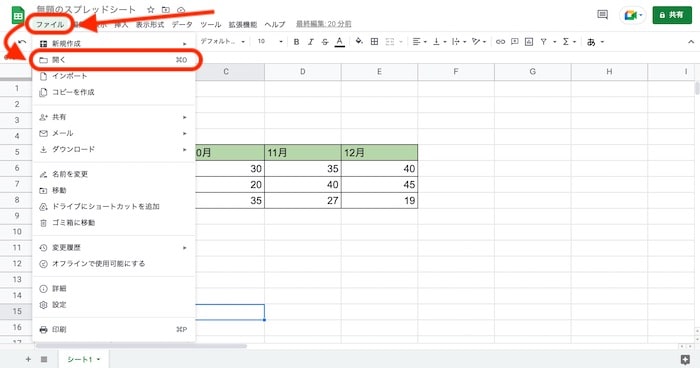Select column F header
The image size is (700, 368).
point(456,71)
